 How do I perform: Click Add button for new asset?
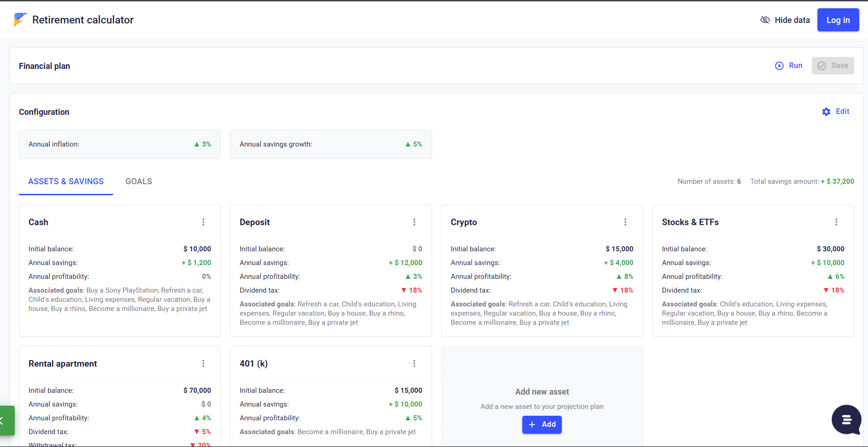coord(542,424)
